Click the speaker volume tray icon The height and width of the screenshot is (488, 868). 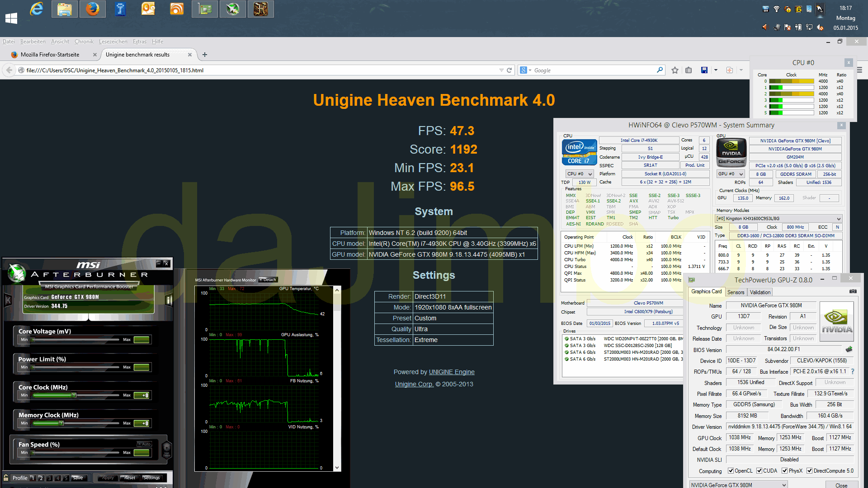[765, 27]
